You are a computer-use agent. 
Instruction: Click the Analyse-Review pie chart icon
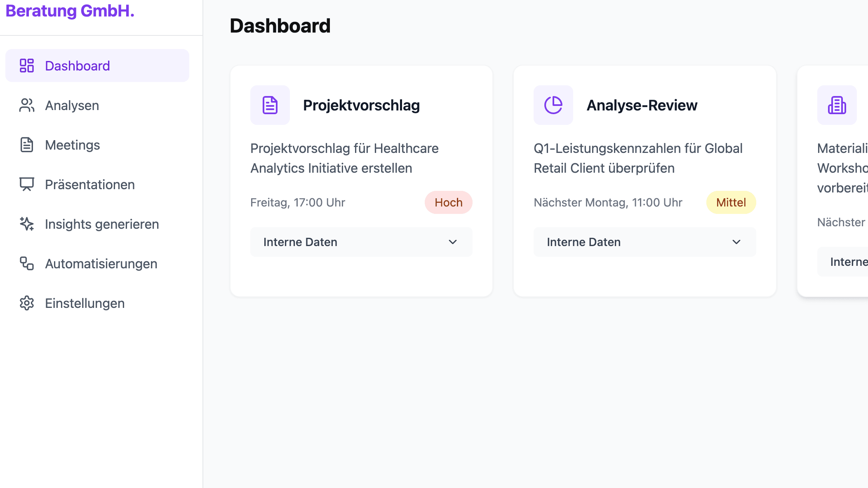553,105
